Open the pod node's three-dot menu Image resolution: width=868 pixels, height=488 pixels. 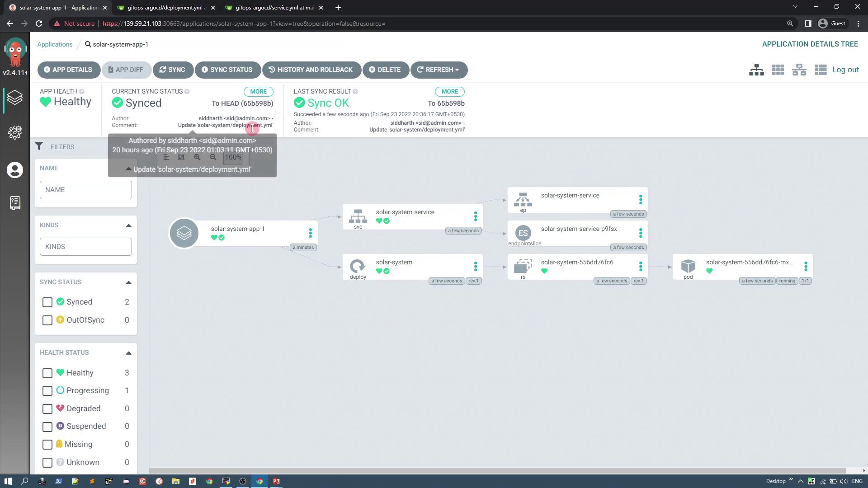[x=805, y=267]
